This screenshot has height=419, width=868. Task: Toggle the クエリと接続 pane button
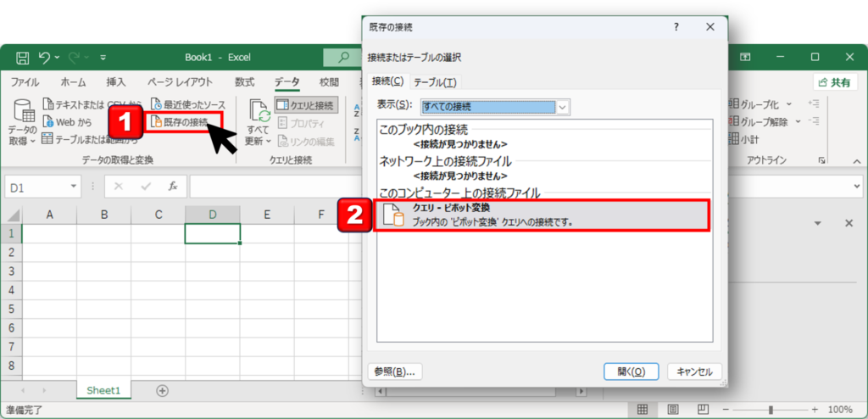click(x=306, y=104)
